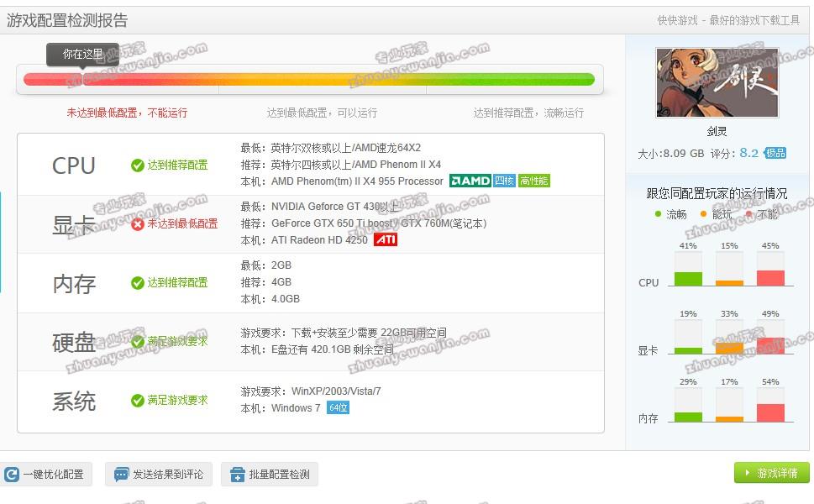Click the play arrow on 游戏详情 button
The image size is (814, 504).
(748, 473)
